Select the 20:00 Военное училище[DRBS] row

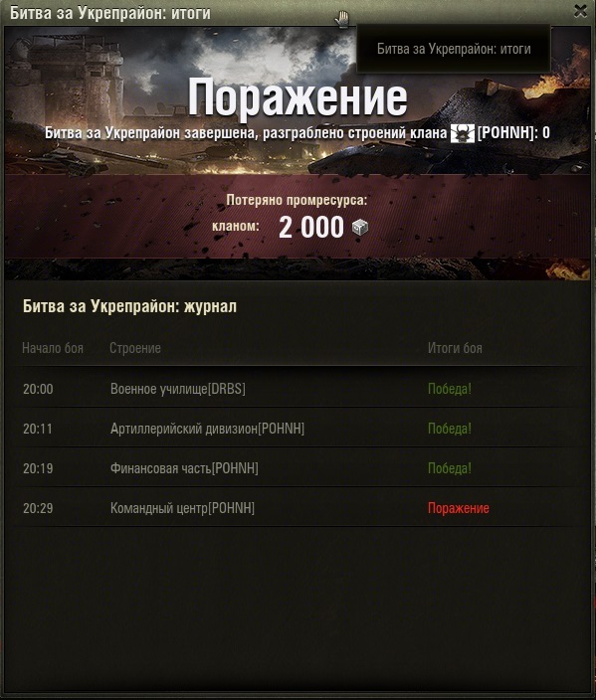coord(298,389)
